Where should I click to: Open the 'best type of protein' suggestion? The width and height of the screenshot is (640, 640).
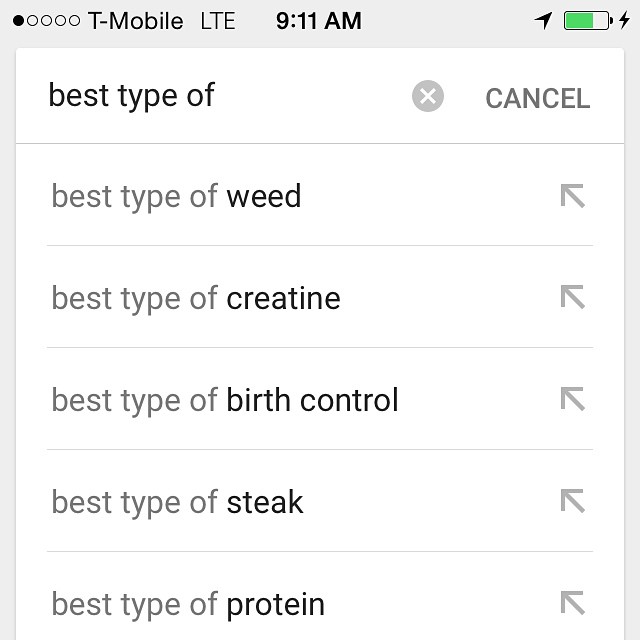189,604
